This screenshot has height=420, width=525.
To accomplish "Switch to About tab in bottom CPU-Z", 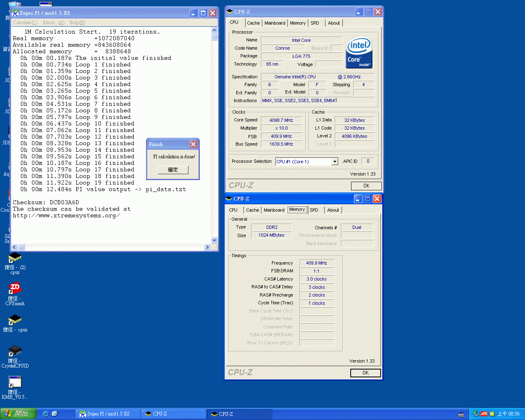I will tap(333, 210).
